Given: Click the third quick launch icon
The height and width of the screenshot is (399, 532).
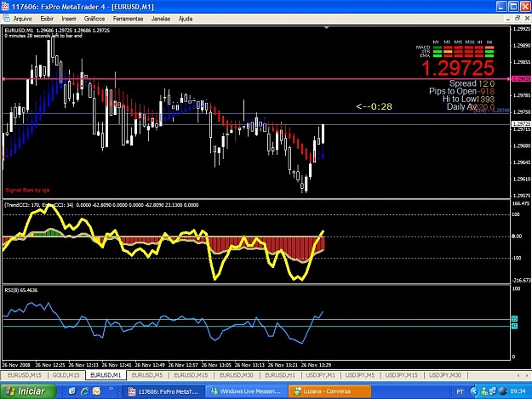Looking at the screenshot, I should click(97, 391).
